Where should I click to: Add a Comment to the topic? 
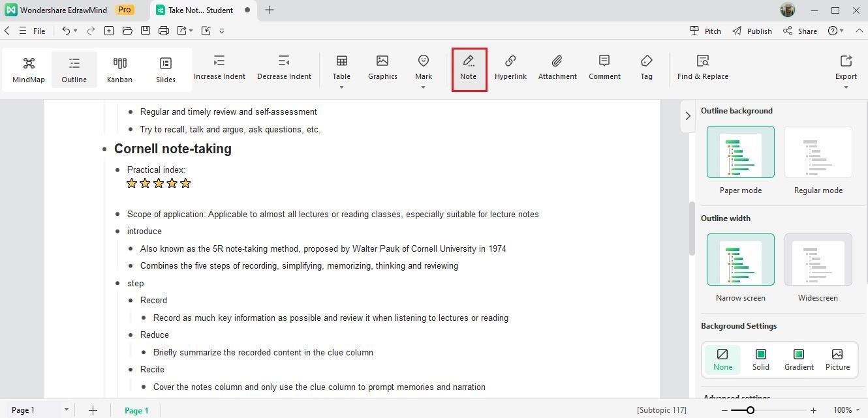pos(604,68)
